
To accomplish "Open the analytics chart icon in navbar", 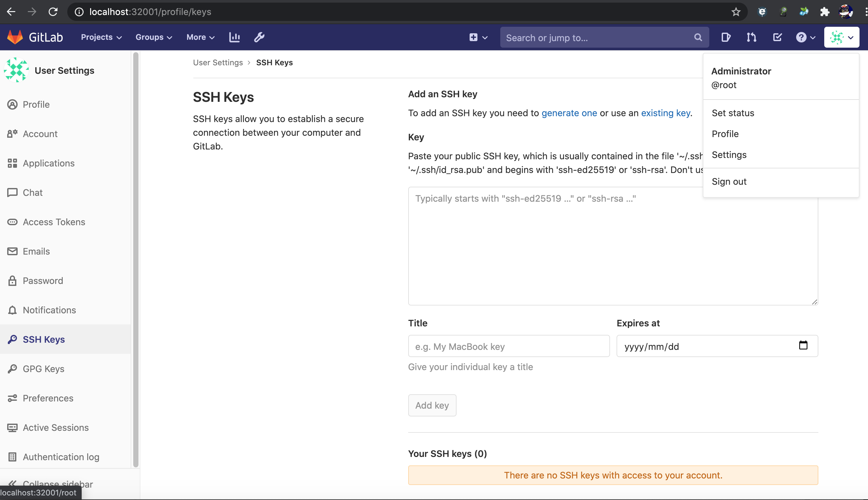I will (x=234, y=37).
